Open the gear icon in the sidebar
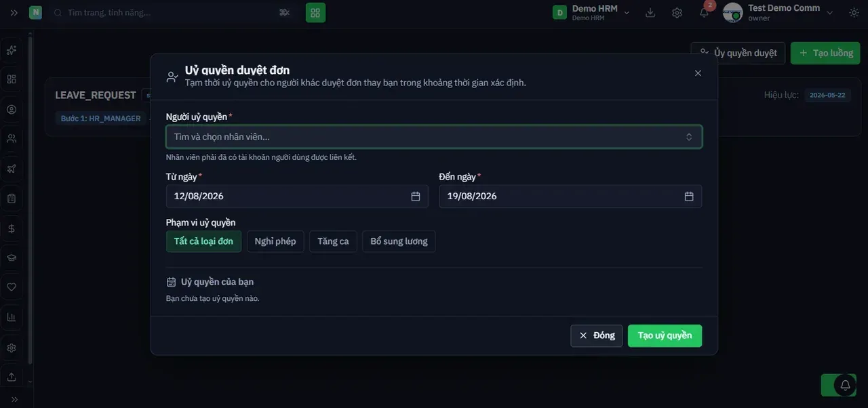 [12, 348]
